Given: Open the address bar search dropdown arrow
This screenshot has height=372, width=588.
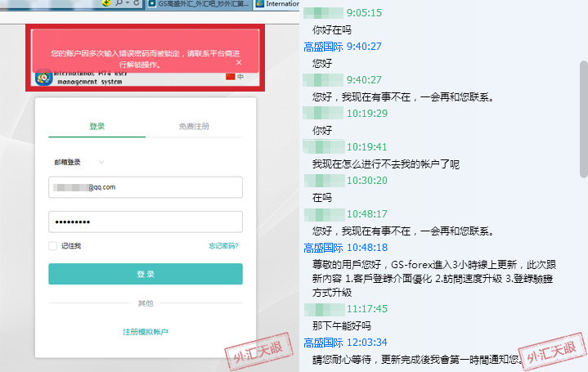Looking at the screenshot, I should [128, 3].
